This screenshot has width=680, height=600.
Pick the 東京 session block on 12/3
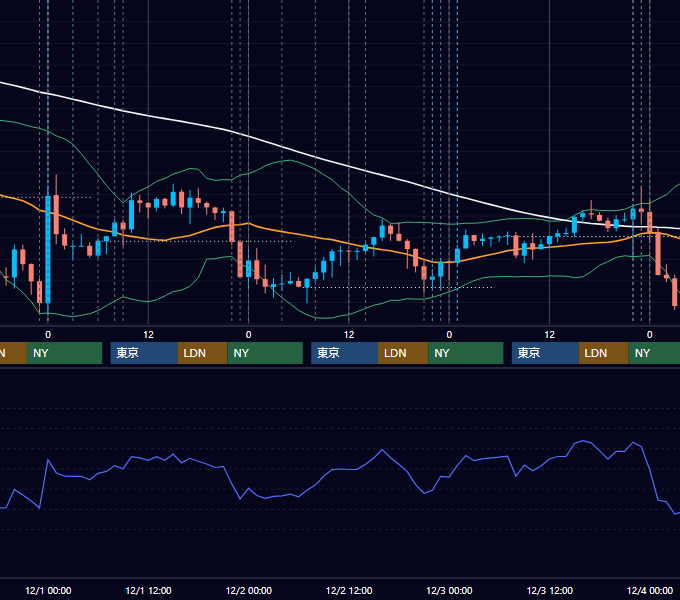click(x=545, y=353)
